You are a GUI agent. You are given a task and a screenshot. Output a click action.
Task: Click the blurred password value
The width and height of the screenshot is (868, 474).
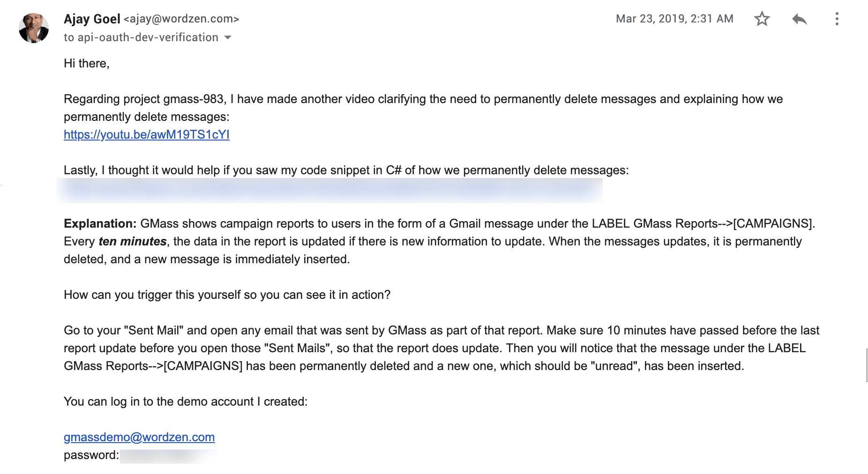[x=168, y=456]
